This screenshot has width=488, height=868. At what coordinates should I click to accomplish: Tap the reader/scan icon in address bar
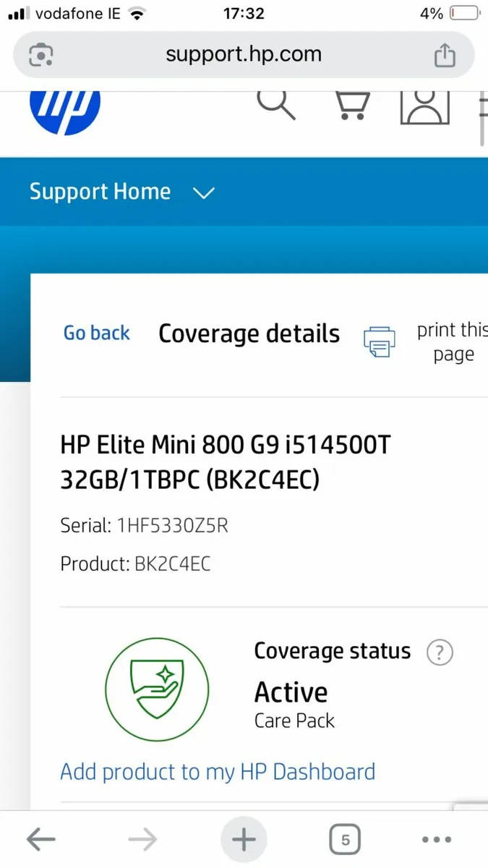tap(41, 55)
